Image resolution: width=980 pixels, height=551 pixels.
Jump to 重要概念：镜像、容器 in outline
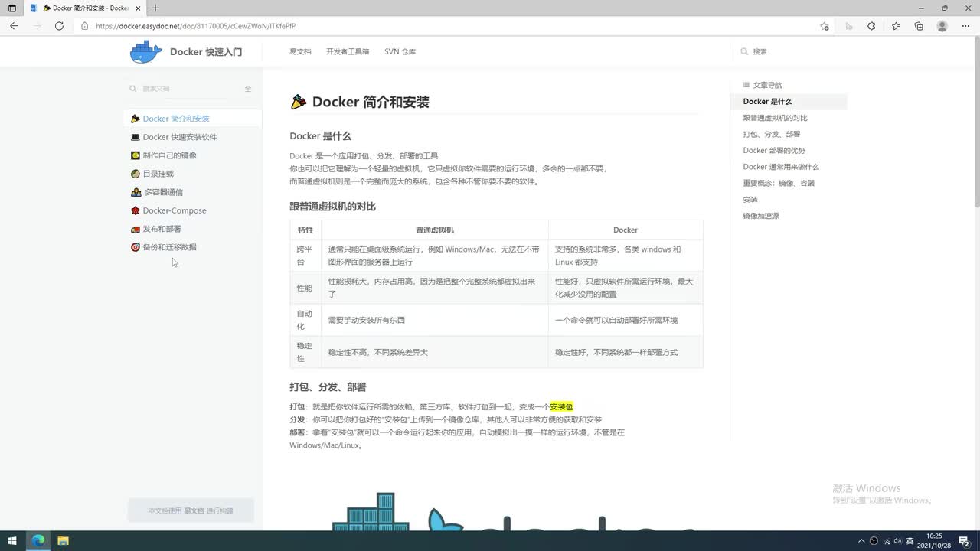779,183
